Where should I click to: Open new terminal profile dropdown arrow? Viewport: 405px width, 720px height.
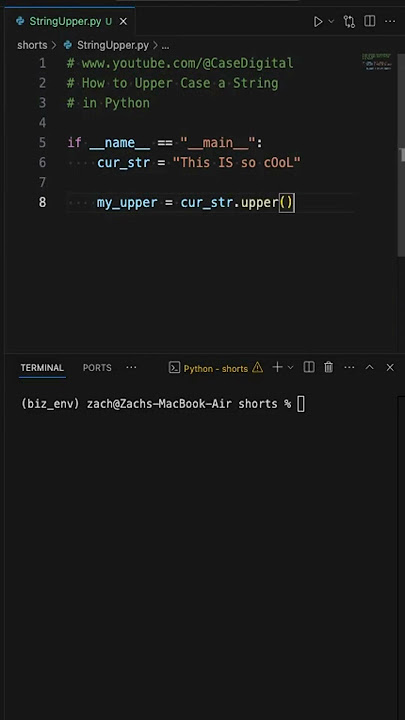pos(290,367)
